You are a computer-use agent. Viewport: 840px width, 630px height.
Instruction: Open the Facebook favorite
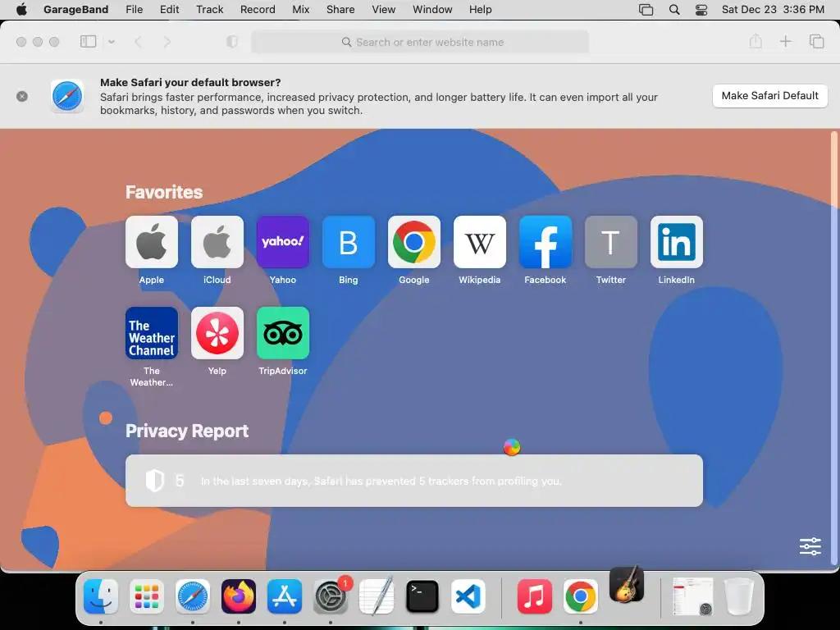(546, 242)
